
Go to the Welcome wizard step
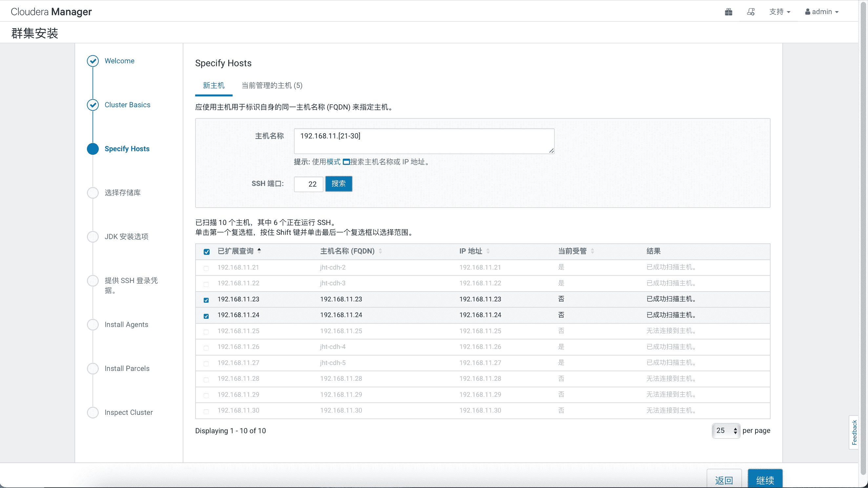(x=119, y=61)
